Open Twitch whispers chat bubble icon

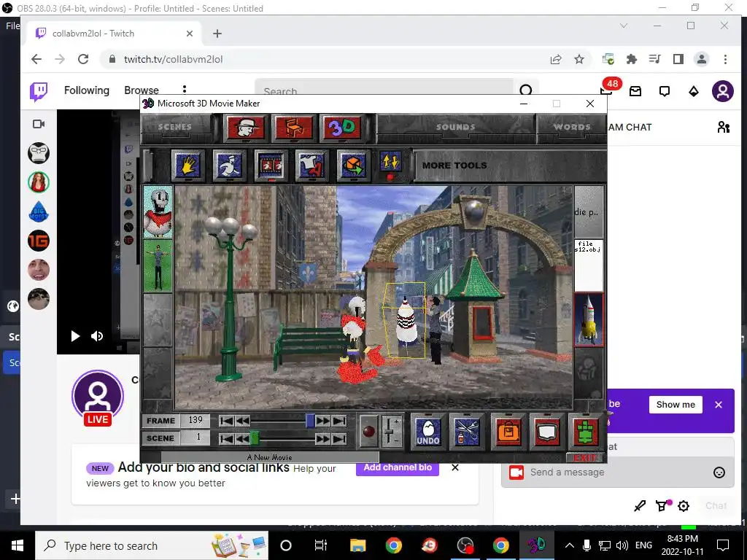665,91
